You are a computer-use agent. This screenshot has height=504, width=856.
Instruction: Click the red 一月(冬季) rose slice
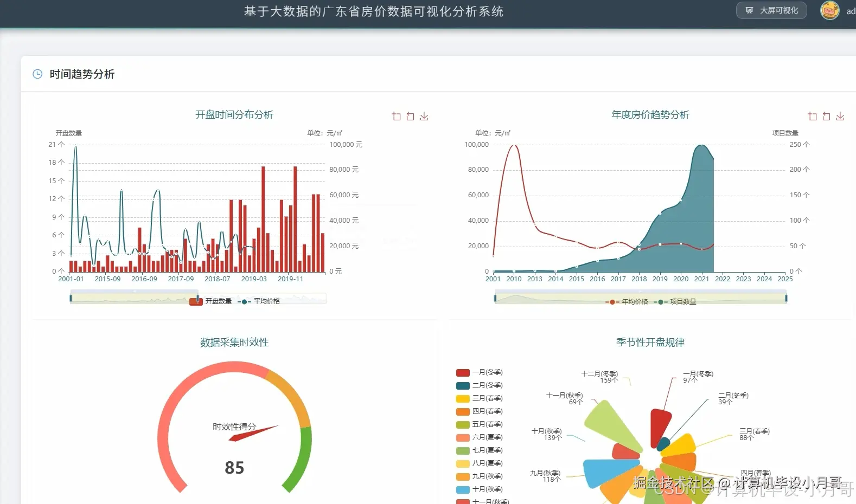pyautogui.click(x=660, y=425)
